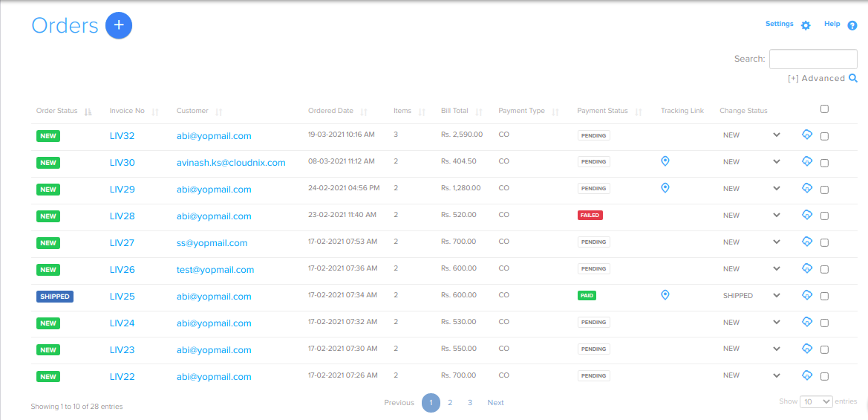This screenshot has height=420, width=868.
Task: Open customer avinash.ks@cloudnix.com link
Action: coord(231,162)
